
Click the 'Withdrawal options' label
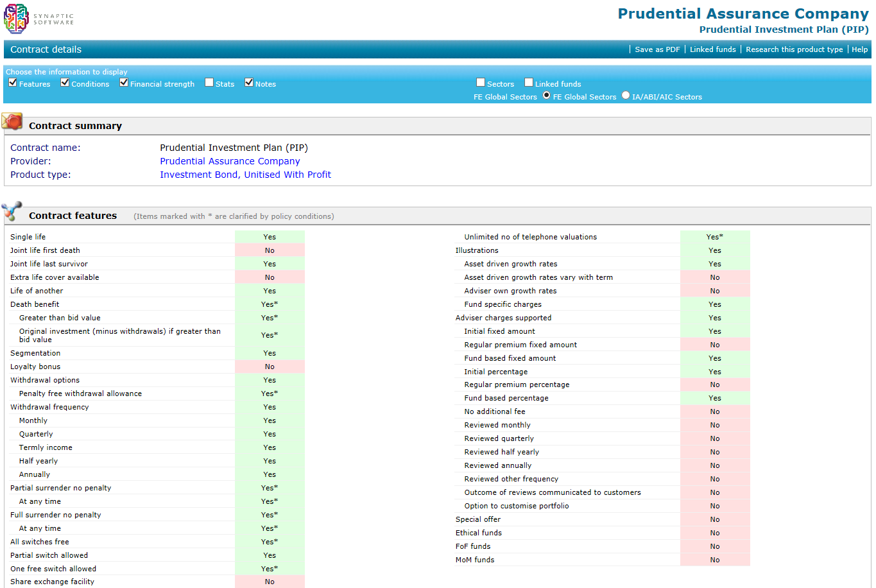(45, 380)
